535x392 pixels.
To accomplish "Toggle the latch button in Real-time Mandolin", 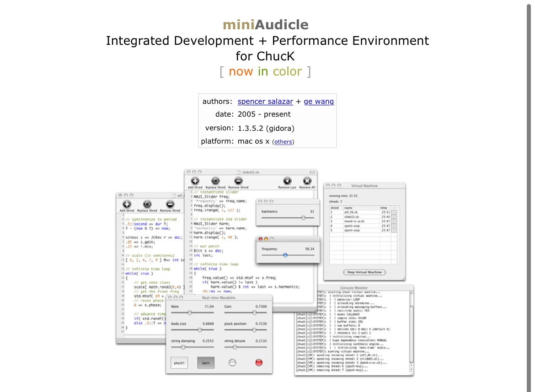I will coord(206,363).
